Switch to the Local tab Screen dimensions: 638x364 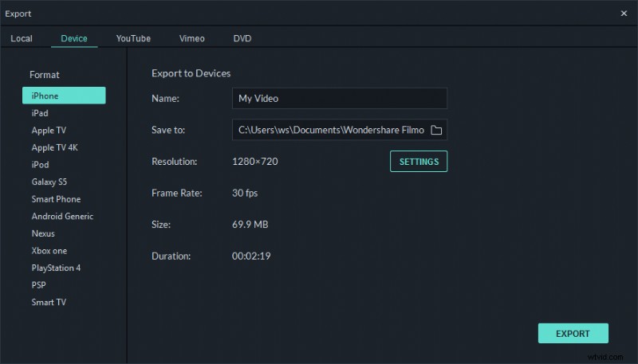(22, 38)
